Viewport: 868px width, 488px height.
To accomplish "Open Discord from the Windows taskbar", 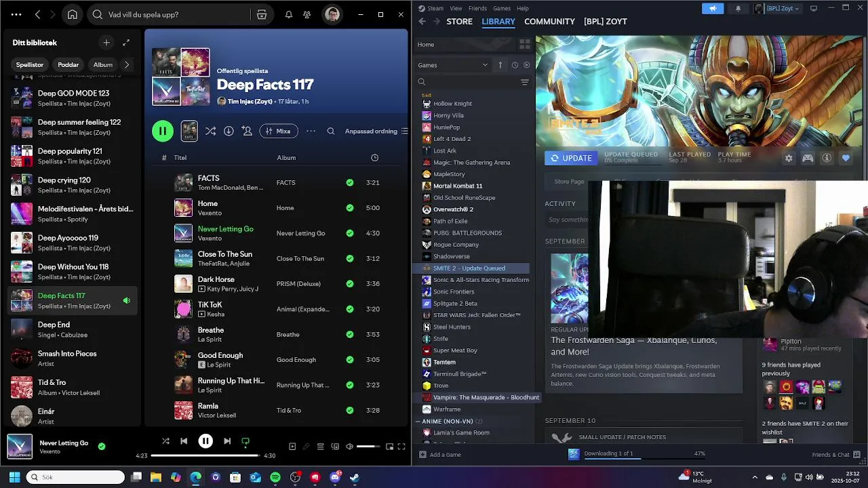I will pyautogui.click(x=335, y=477).
